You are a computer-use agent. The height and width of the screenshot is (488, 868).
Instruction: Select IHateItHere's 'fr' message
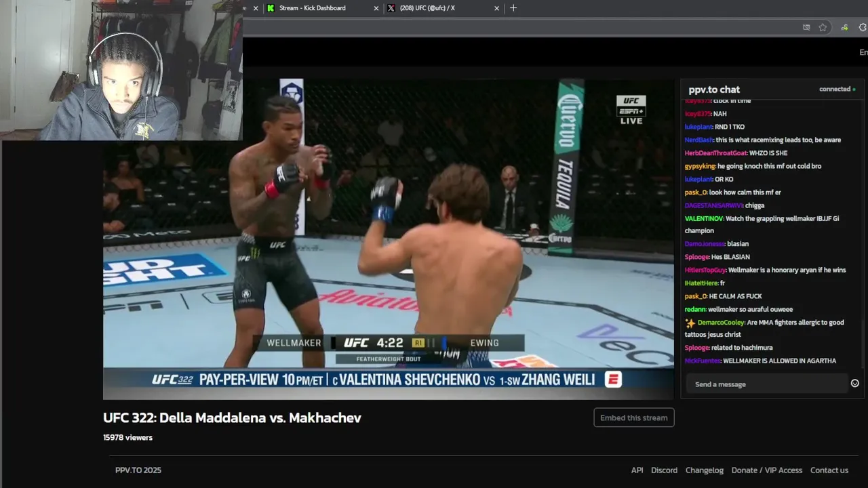click(x=705, y=283)
